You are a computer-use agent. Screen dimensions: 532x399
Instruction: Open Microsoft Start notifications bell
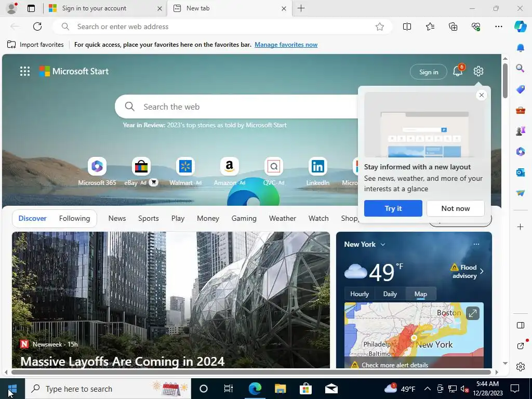tap(458, 71)
